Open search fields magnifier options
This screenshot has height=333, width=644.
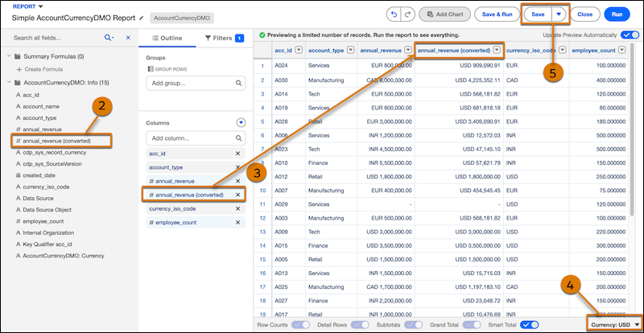109,37
